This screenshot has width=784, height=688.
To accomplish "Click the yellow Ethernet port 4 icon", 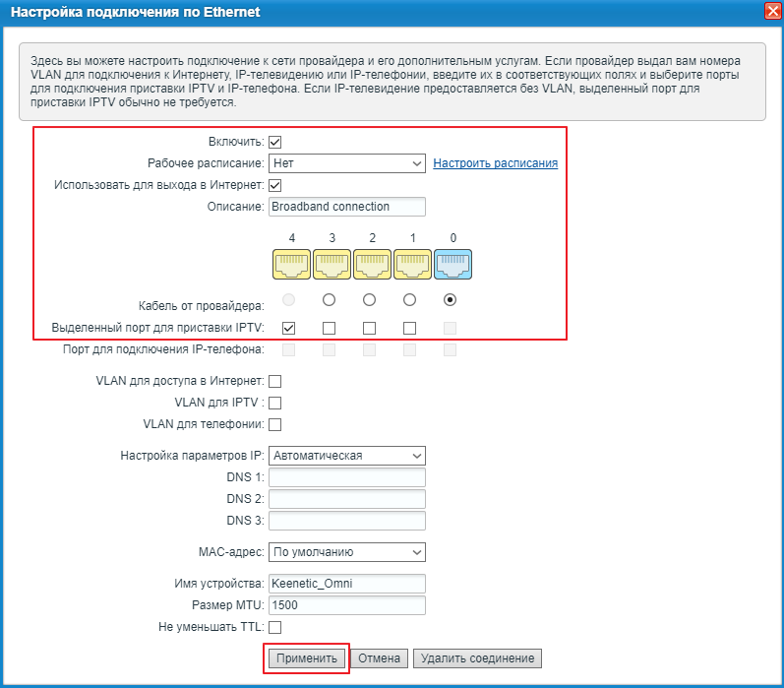I will click(x=291, y=265).
